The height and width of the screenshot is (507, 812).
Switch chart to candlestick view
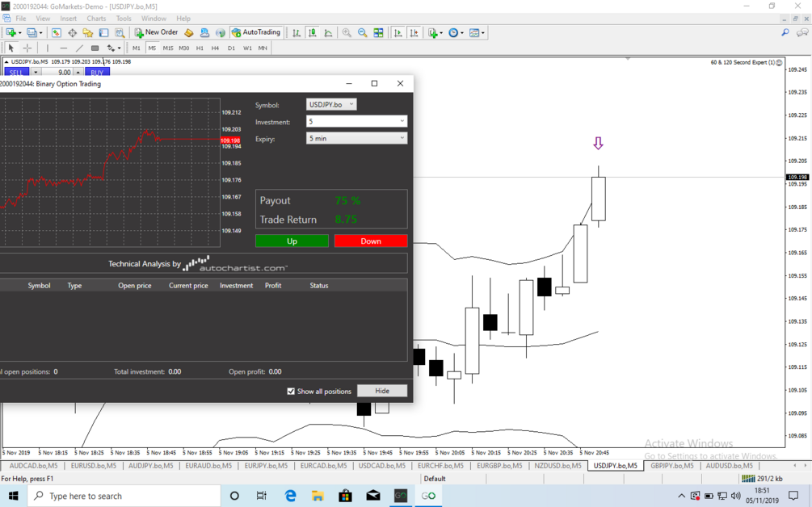(x=312, y=32)
